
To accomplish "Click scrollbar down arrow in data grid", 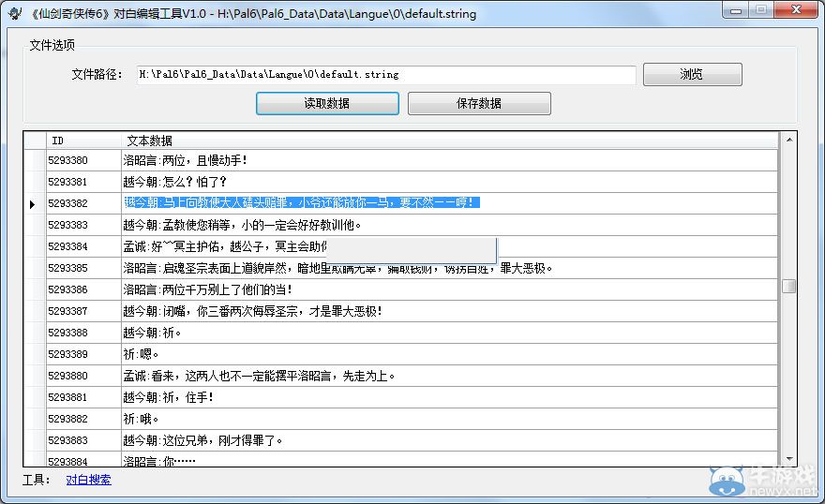I will point(788,459).
